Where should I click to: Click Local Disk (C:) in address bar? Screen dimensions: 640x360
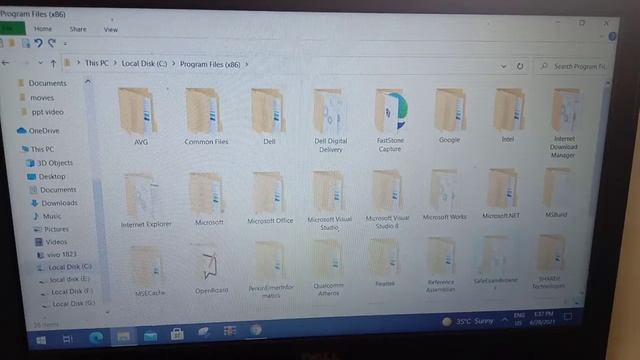click(x=144, y=64)
